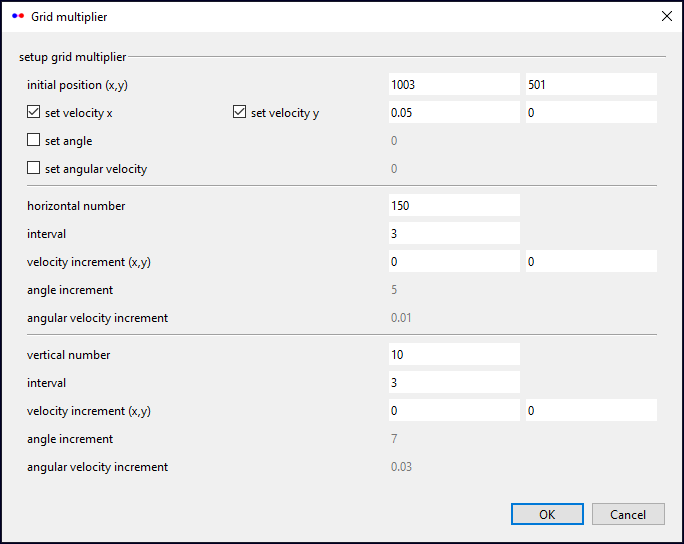Click vertical velocity increment y field

tap(590, 410)
